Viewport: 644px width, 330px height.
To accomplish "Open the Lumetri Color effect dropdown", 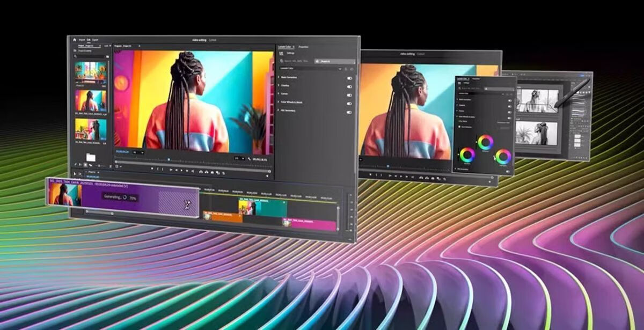I will 341,69.
